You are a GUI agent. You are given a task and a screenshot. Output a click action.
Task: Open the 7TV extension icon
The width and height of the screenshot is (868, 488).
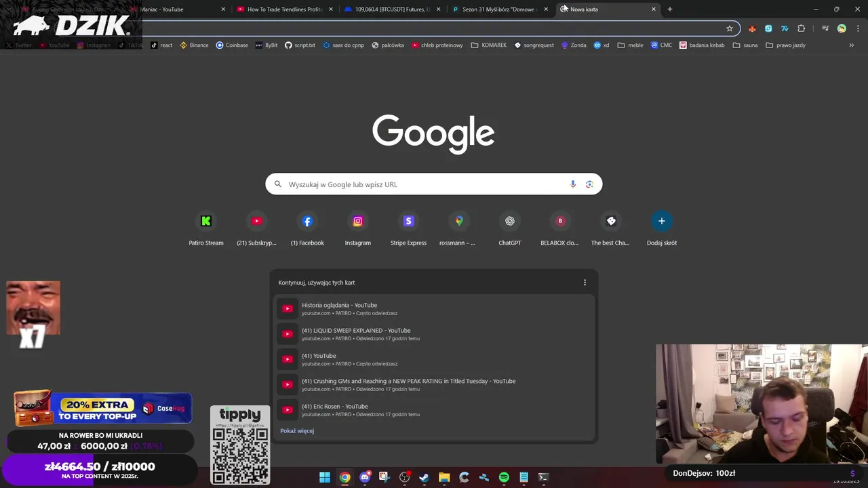785,28
